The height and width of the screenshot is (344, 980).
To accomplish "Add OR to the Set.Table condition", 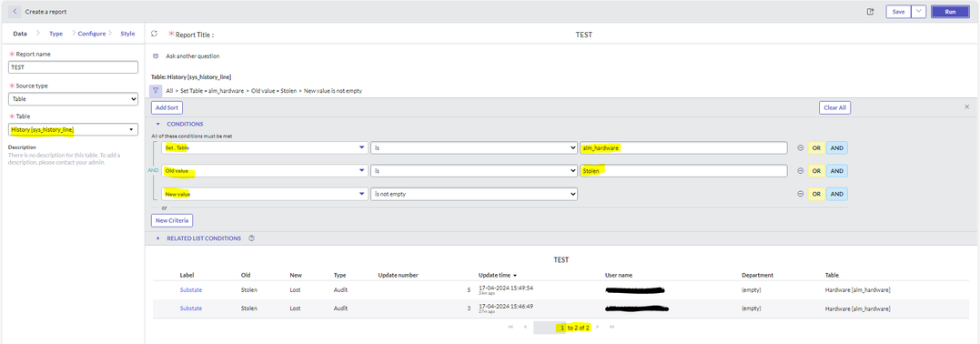I will click(x=815, y=148).
